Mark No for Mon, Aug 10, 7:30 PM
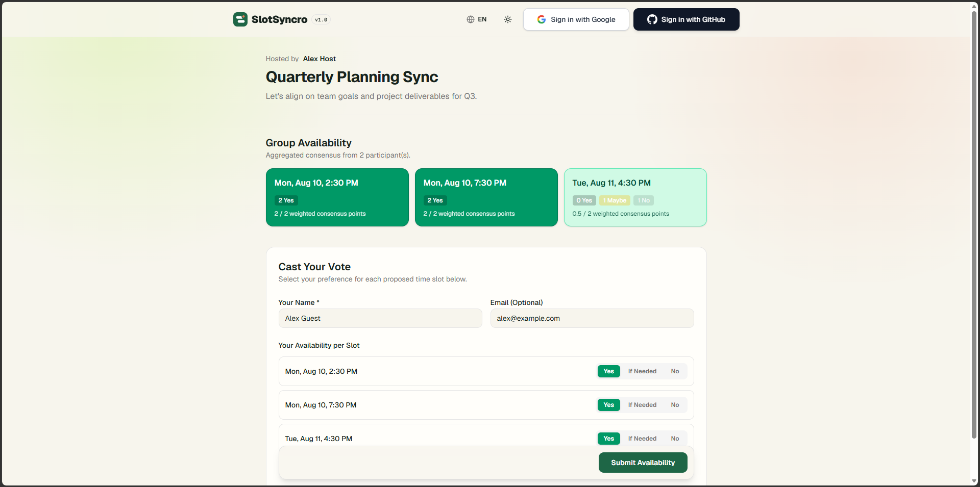The width and height of the screenshot is (980, 487). [x=675, y=405]
